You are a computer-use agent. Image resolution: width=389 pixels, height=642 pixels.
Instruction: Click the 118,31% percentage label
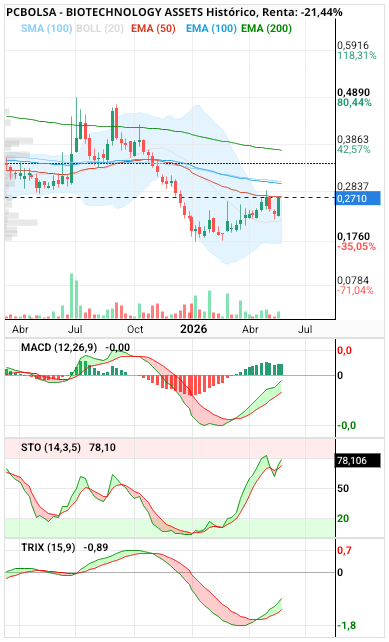point(357,55)
